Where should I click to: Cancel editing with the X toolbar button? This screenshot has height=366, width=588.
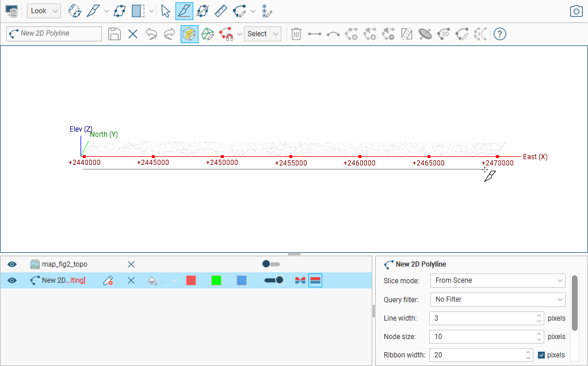click(133, 34)
